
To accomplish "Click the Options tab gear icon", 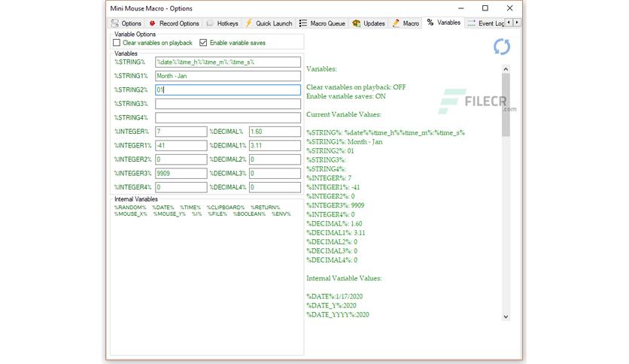I will click(115, 23).
